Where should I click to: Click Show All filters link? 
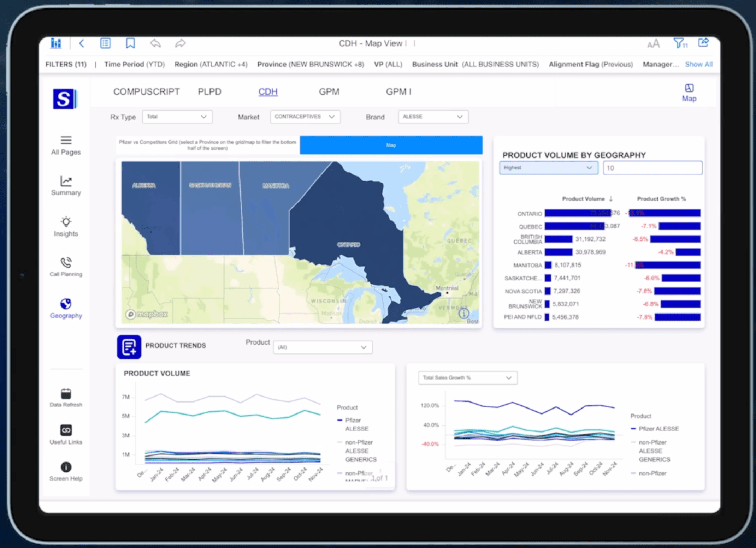pyautogui.click(x=698, y=64)
